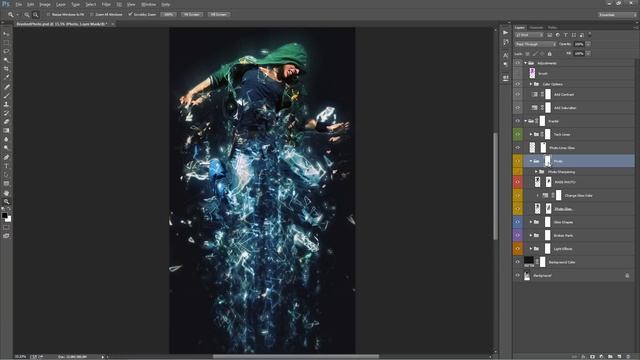Expand the Photo Sharpening group
Image resolution: width=640 pixels, height=360 pixels.
pyautogui.click(x=536, y=172)
